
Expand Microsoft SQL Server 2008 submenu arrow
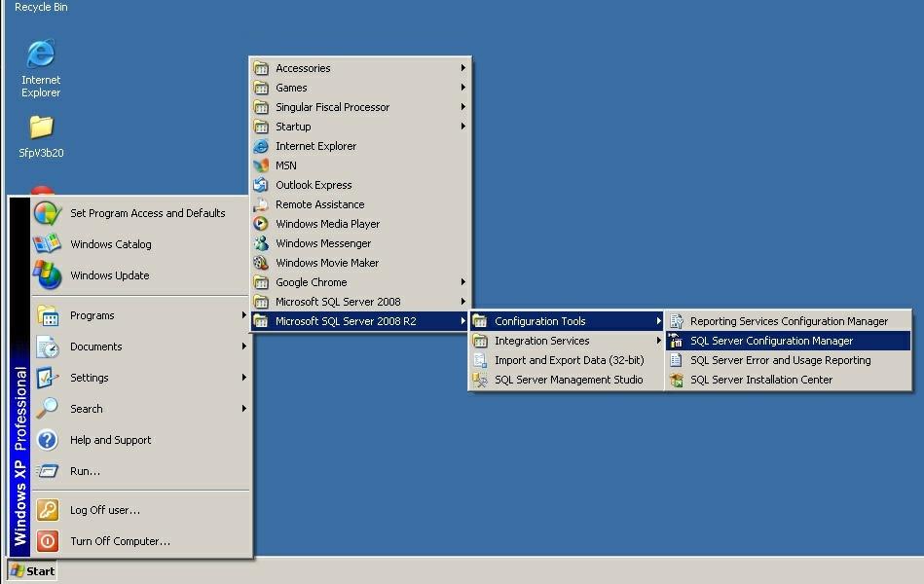coord(463,302)
